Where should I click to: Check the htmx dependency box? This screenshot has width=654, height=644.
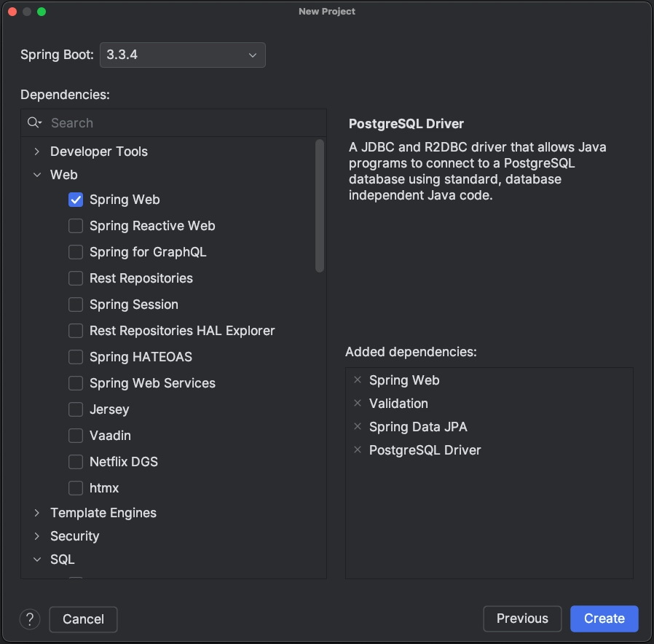76,488
